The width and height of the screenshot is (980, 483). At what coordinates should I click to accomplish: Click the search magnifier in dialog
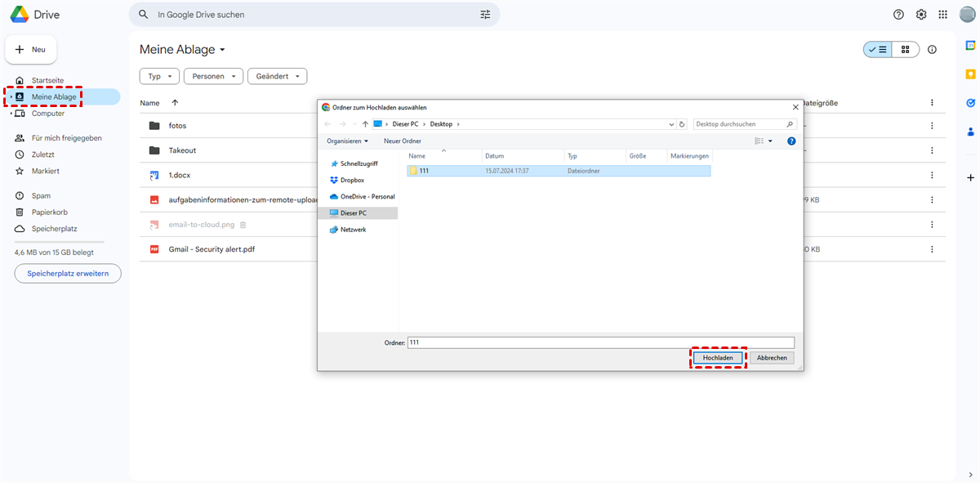tap(789, 124)
